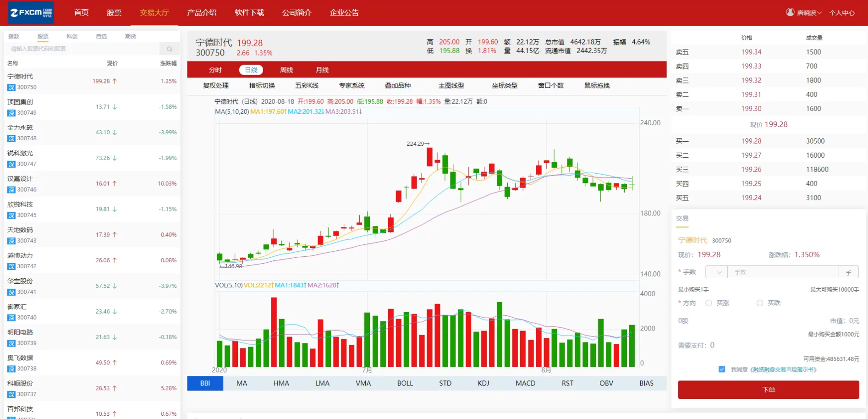Click the 手数 quantity input field

pos(783,272)
